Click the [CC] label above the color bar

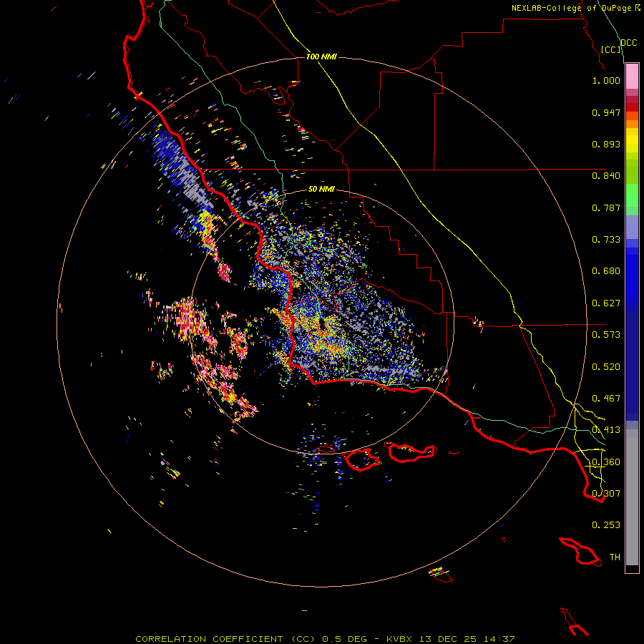tap(611, 49)
